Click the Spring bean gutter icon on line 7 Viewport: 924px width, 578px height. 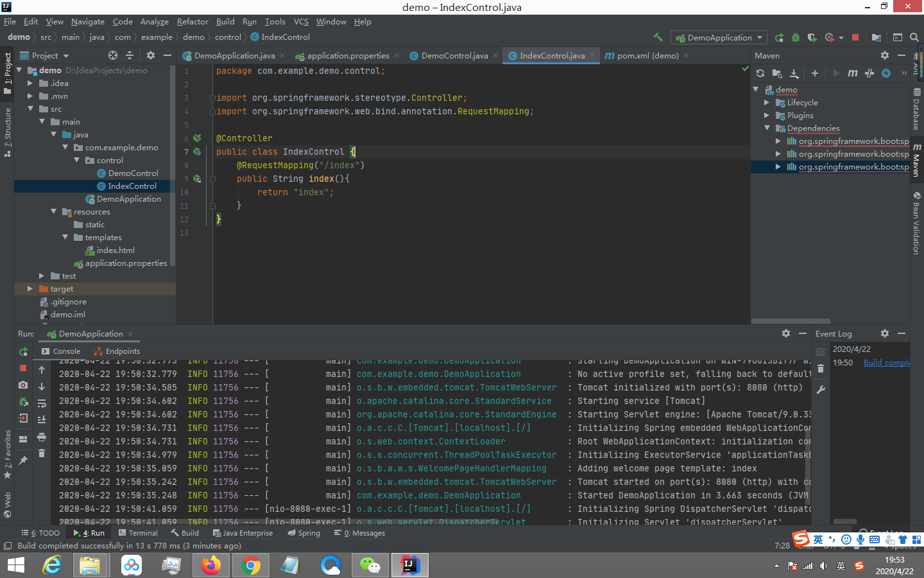click(x=197, y=152)
